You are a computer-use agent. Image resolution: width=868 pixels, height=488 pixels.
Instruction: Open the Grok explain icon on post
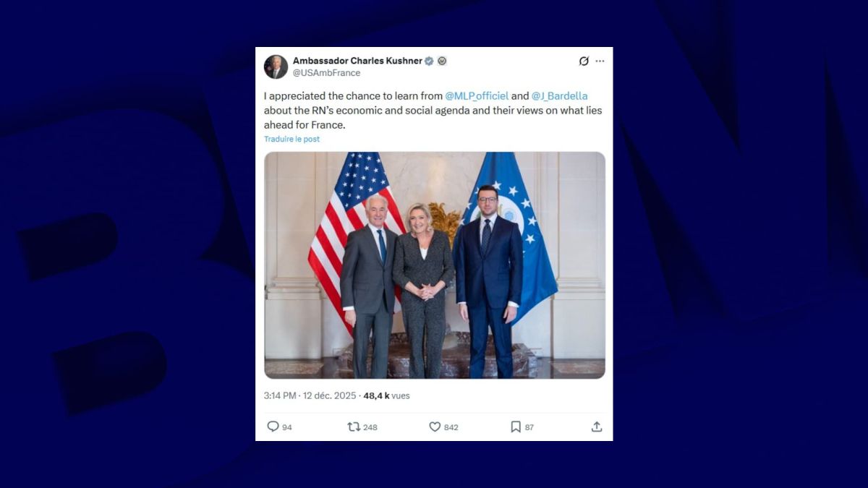584,61
